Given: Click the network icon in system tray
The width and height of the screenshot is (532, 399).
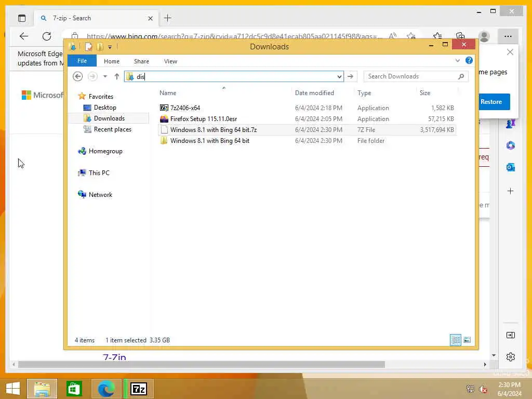Looking at the screenshot, I should coord(470,389).
